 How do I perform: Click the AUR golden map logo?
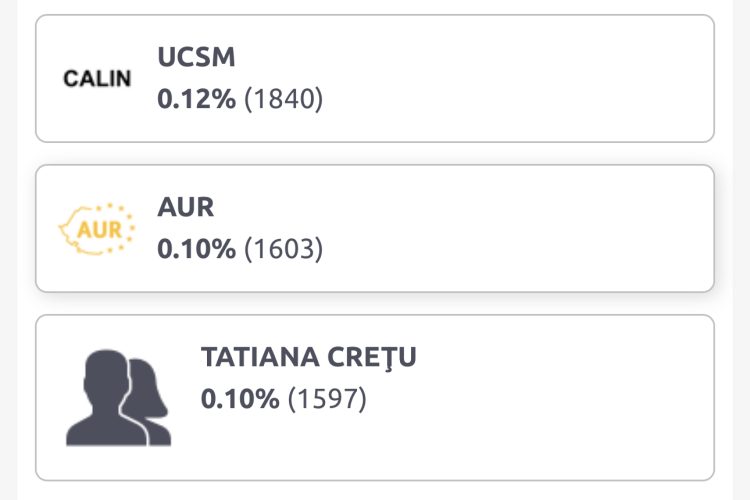tap(96, 229)
